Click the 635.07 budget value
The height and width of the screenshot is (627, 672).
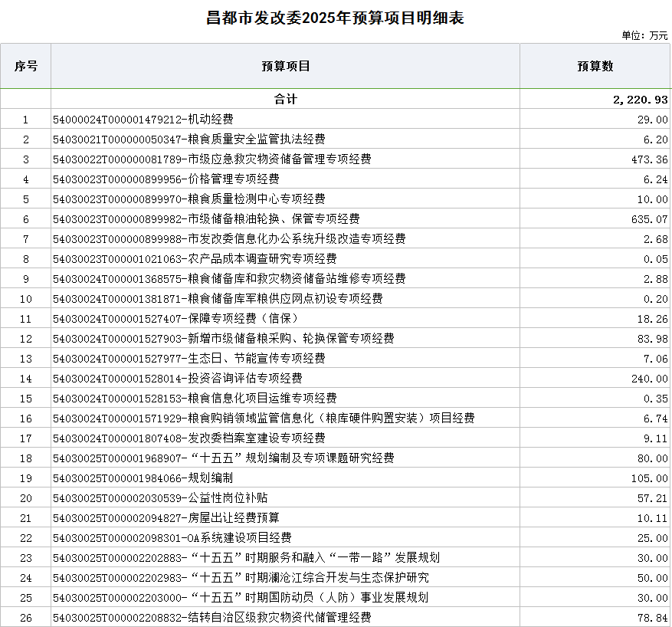648,219
